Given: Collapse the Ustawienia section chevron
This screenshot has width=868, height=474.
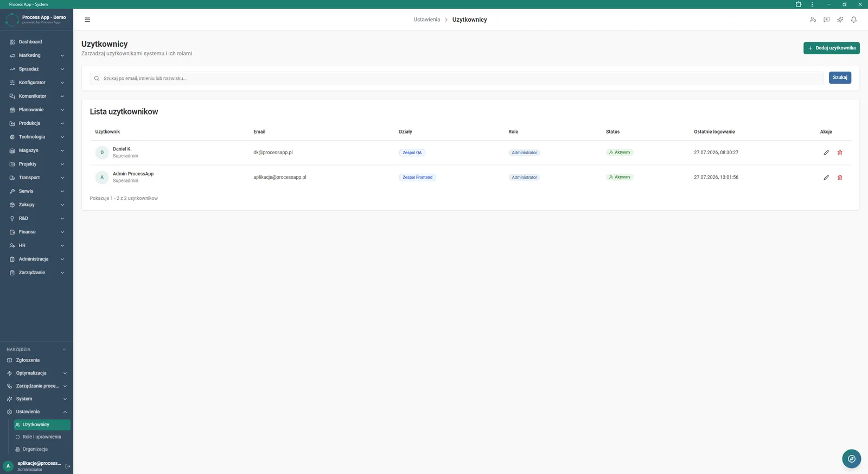Looking at the screenshot, I should 65,412.
